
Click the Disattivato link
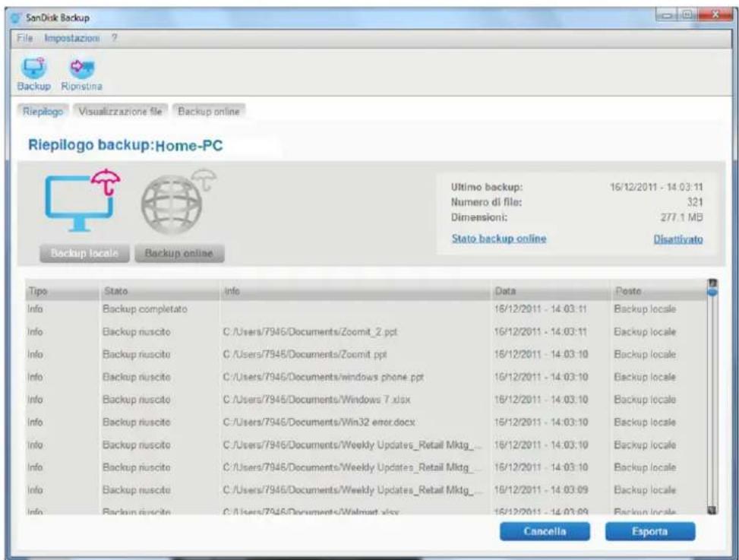point(677,239)
